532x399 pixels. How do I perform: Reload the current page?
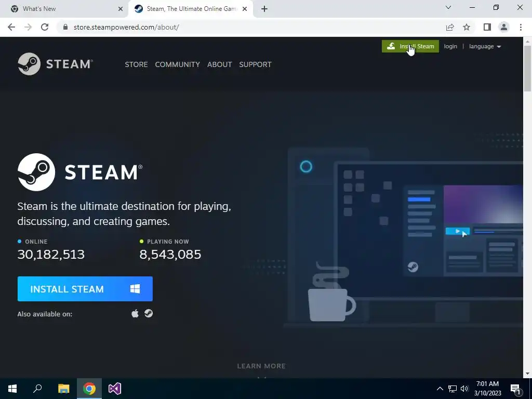(45, 27)
